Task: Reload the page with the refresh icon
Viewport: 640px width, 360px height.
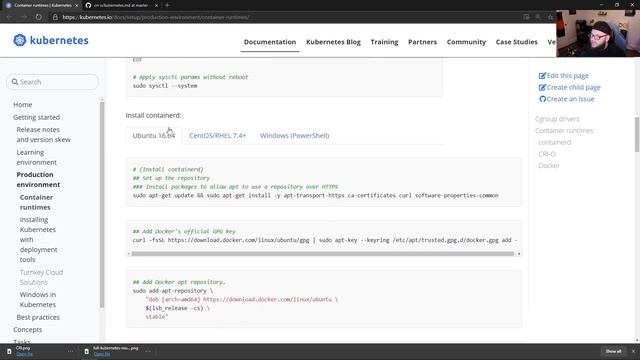Action: [x=38, y=17]
